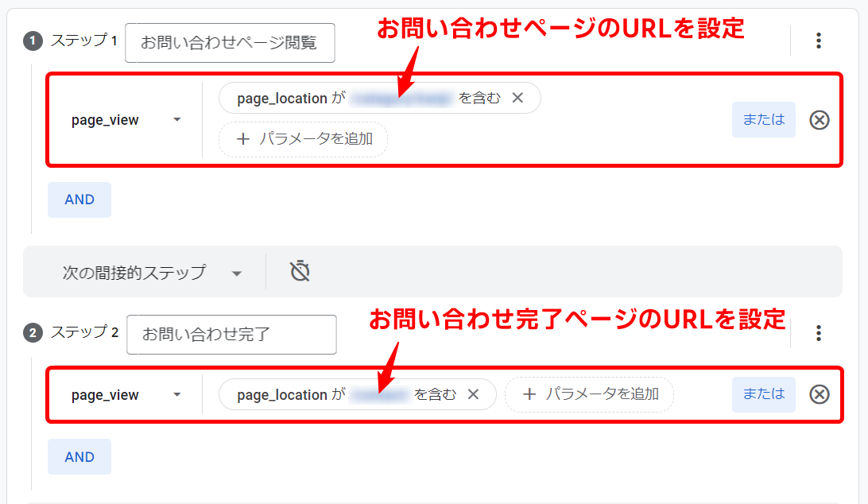The image size is (868, 504).
Task: Remove the Step 1 page_view condition
Action: tap(819, 120)
